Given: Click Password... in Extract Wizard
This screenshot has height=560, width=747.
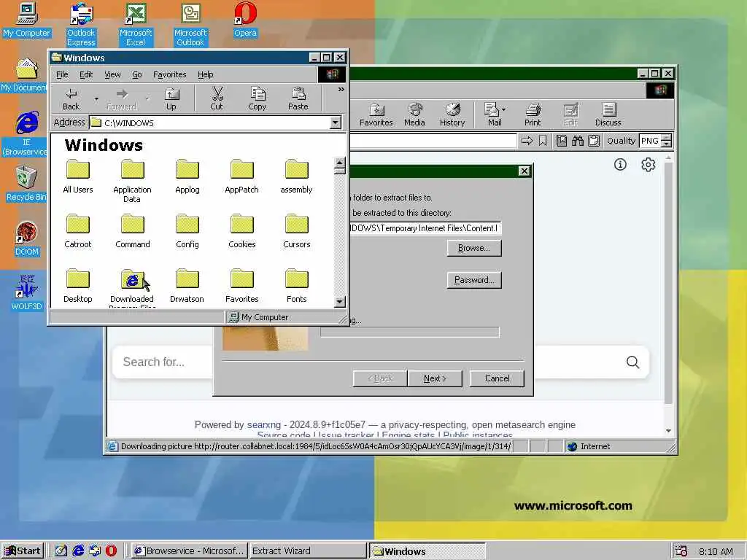Looking at the screenshot, I should (474, 280).
